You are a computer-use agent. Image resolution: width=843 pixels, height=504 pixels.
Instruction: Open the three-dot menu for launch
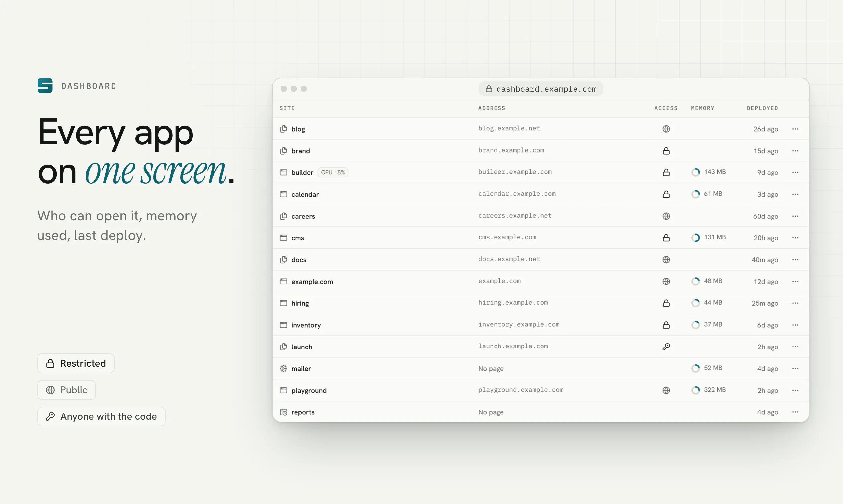795,347
